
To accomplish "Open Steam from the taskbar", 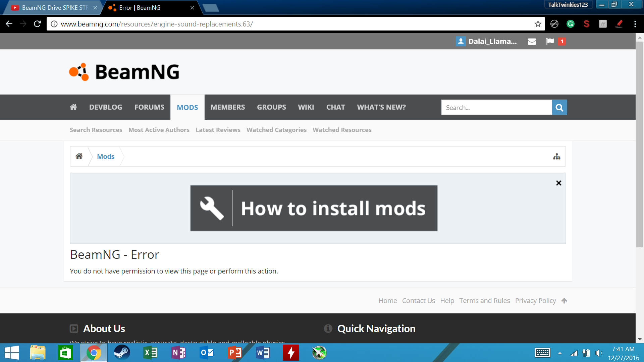I will (122, 353).
